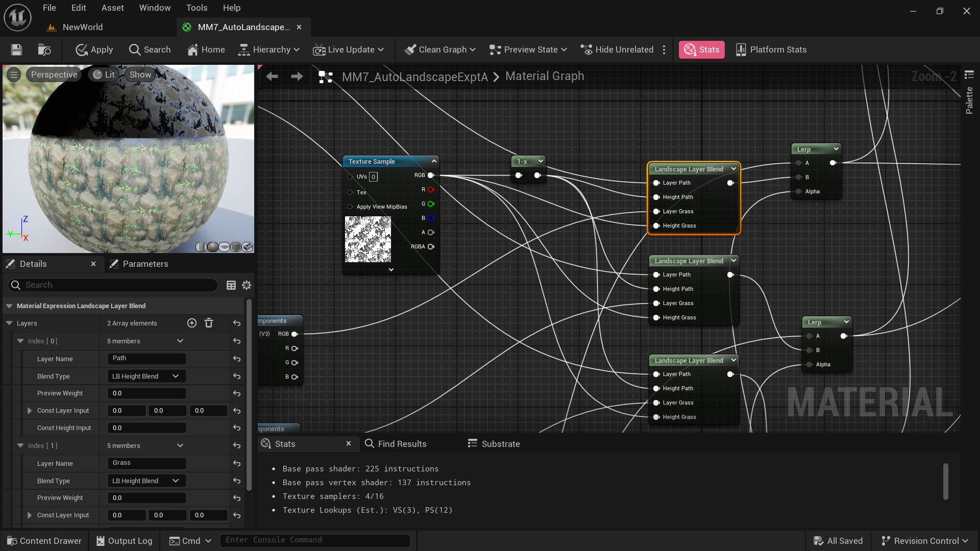Delete all Layers array elements
The image size is (980, 551).
[x=209, y=323]
